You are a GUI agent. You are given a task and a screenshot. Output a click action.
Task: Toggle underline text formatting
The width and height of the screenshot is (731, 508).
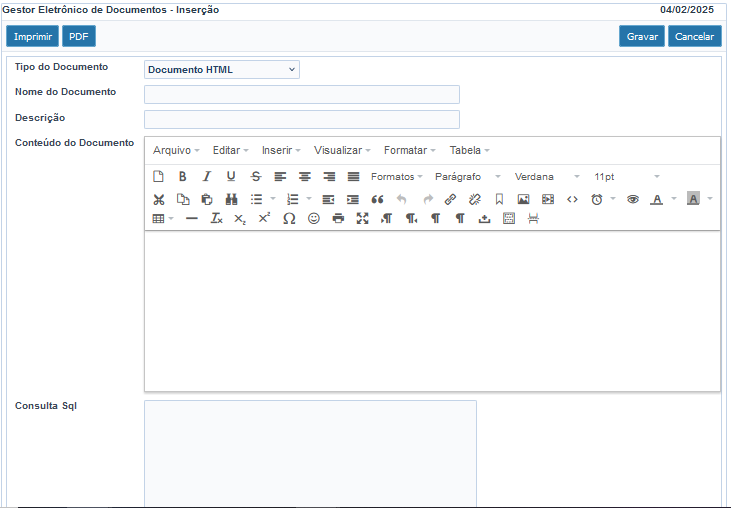[231, 177]
